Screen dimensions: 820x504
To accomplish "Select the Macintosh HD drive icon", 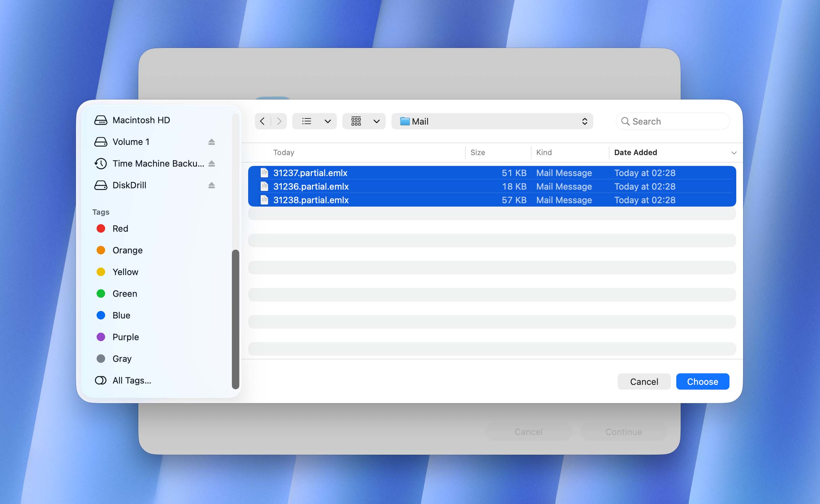I will pyautogui.click(x=101, y=120).
